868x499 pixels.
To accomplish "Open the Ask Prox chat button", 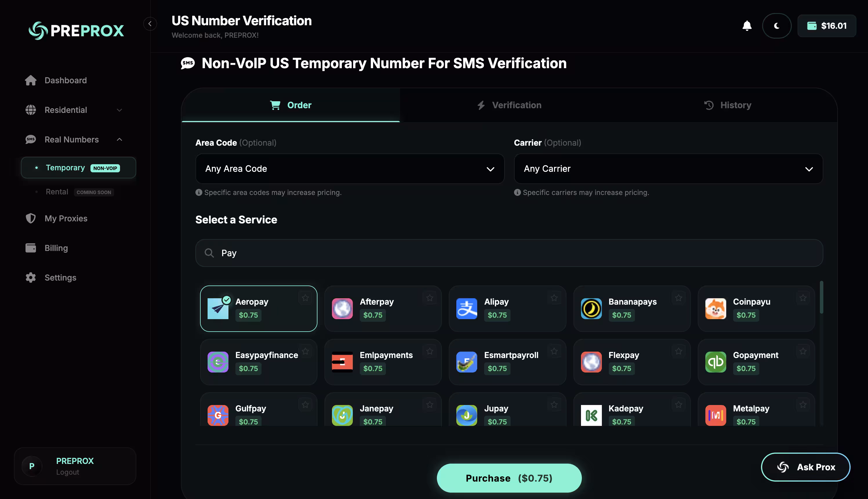I will pyautogui.click(x=805, y=467).
